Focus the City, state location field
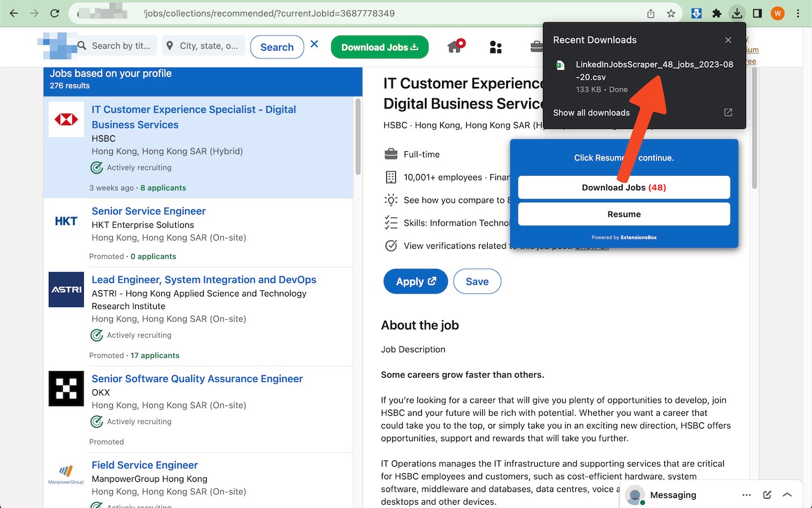 [x=204, y=46]
